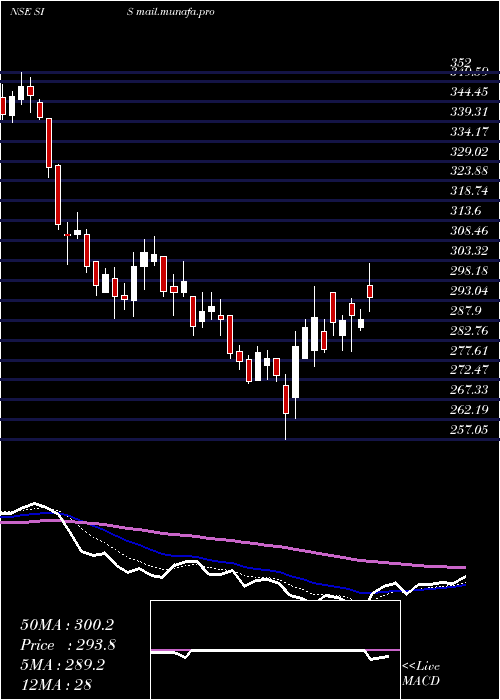The width and height of the screenshot is (500, 700).
Task: Click the 298.18 price level label
Action: pos(469,271)
